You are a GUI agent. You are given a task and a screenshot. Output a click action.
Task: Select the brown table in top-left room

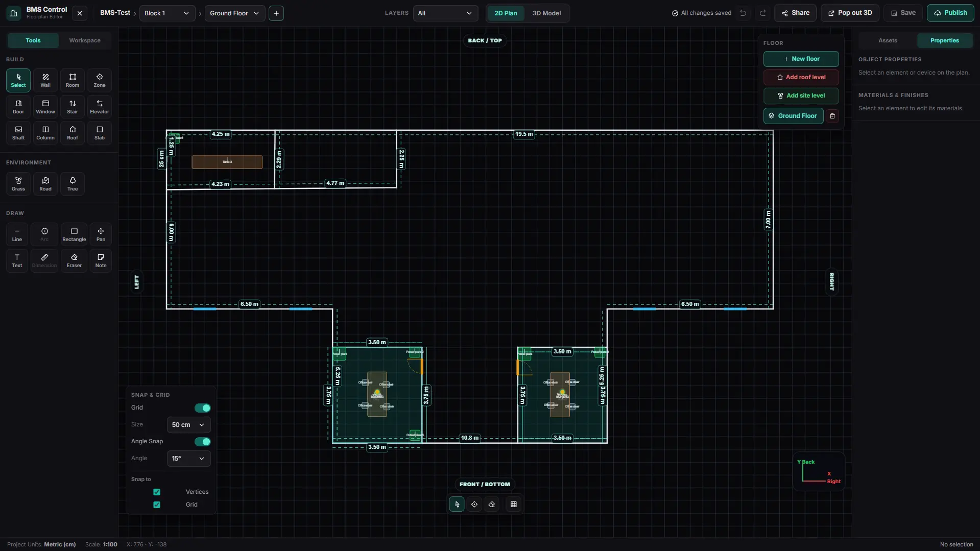point(227,162)
